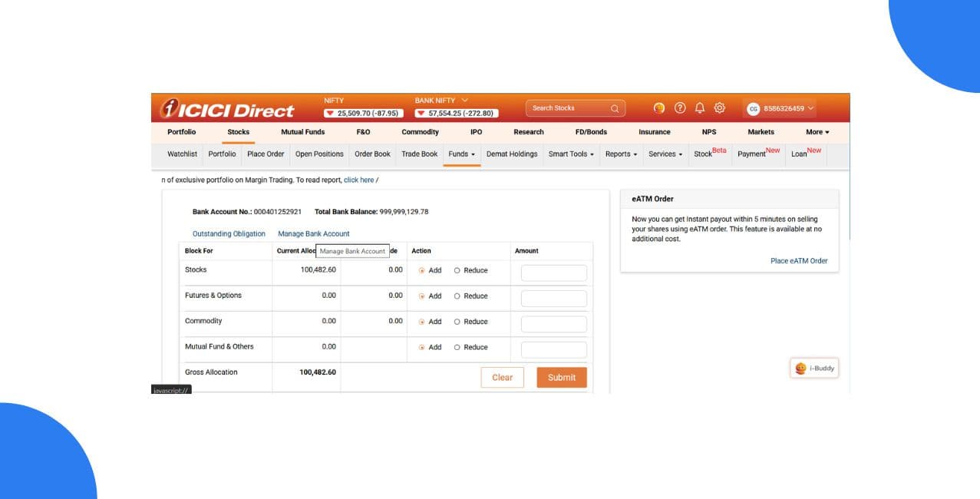Select Add radio for Futures & Options
This screenshot has height=499, width=980.
click(x=422, y=296)
